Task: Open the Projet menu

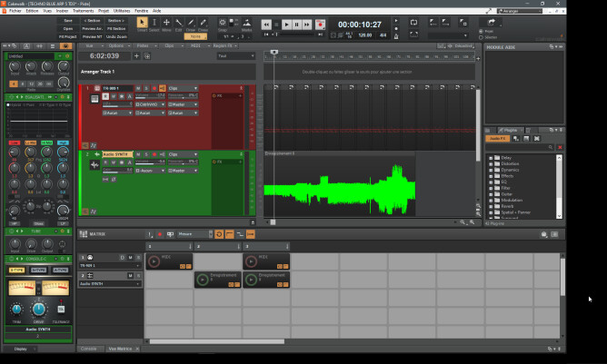Action: point(104,11)
